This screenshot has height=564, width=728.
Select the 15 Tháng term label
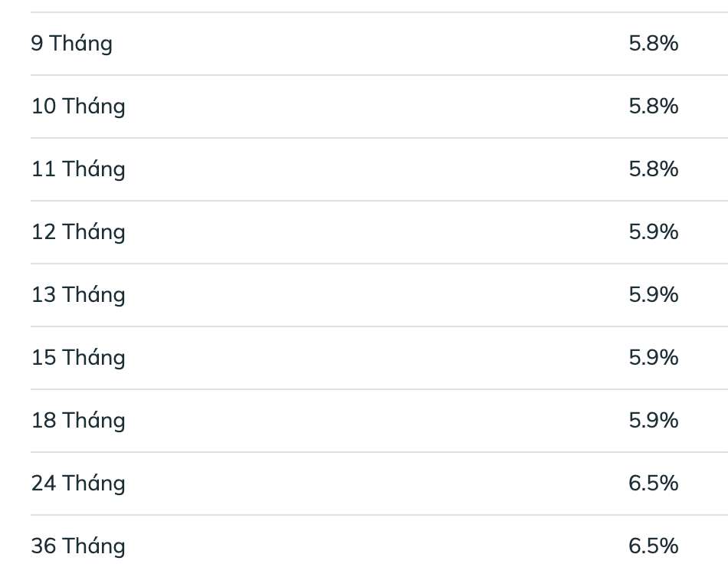pyautogui.click(x=78, y=358)
